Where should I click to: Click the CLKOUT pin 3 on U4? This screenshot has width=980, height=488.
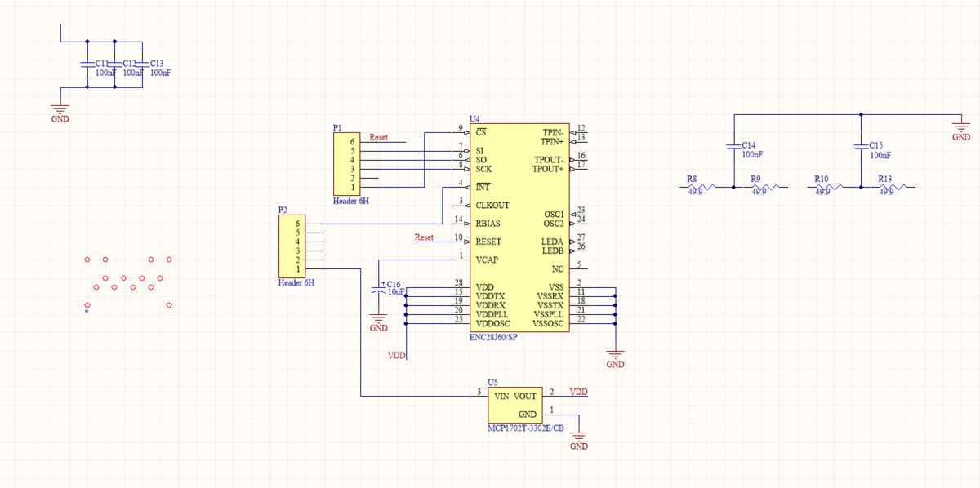pos(464,205)
